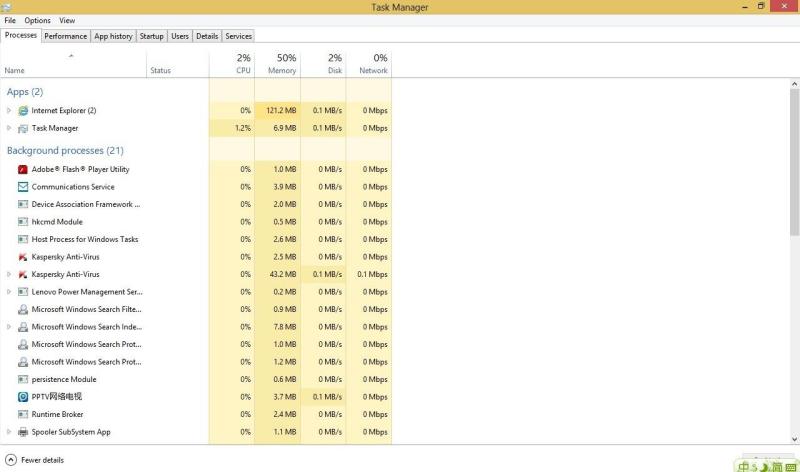Click the Fewer details arrow icon
800x472 pixels.
point(11,460)
